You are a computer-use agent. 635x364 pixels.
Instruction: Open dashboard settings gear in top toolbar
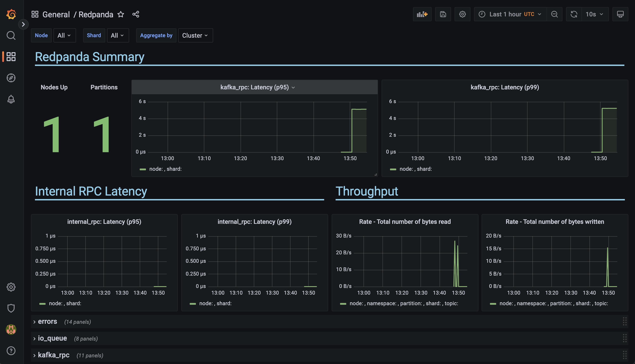click(462, 14)
